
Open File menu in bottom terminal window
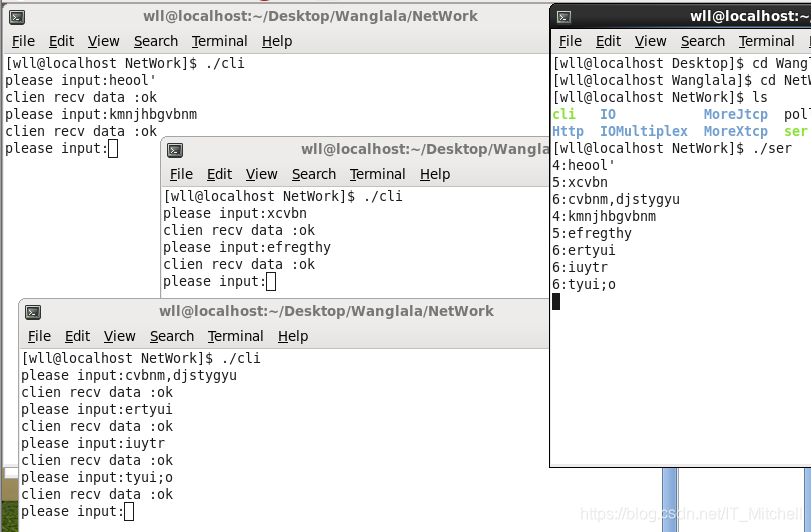(x=39, y=336)
